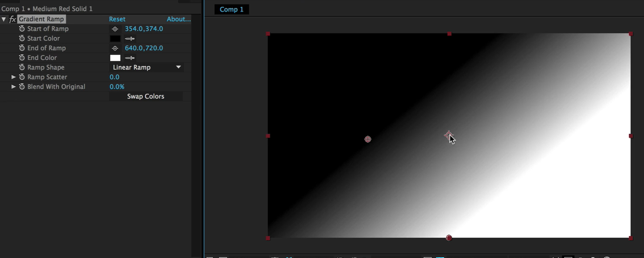
Task: Select the Gradient Ramp effect name
Action: point(42,19)
